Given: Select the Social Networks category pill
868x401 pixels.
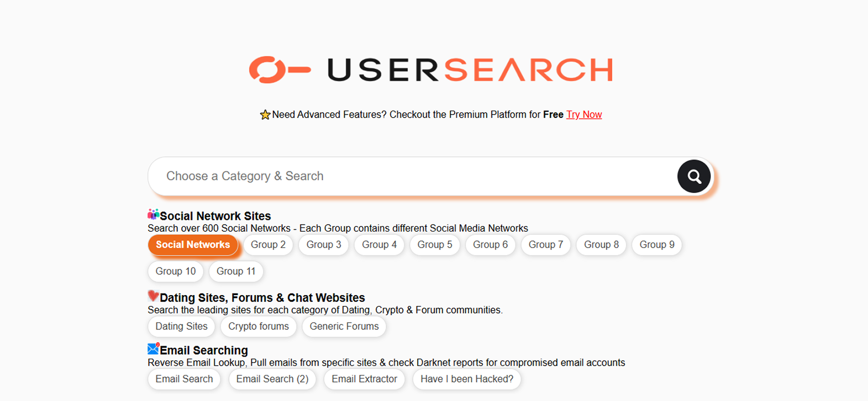Looking at the screenshot, I should (193, 245).
